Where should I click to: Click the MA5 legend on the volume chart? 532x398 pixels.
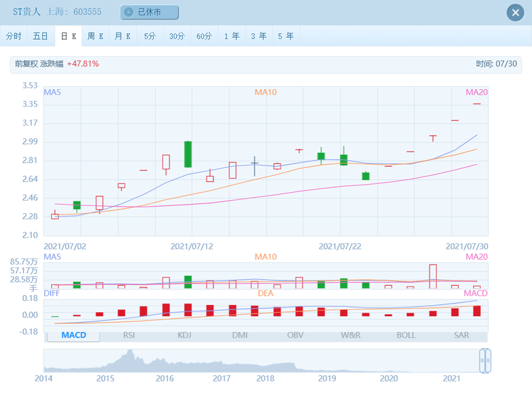coord(53,257)
